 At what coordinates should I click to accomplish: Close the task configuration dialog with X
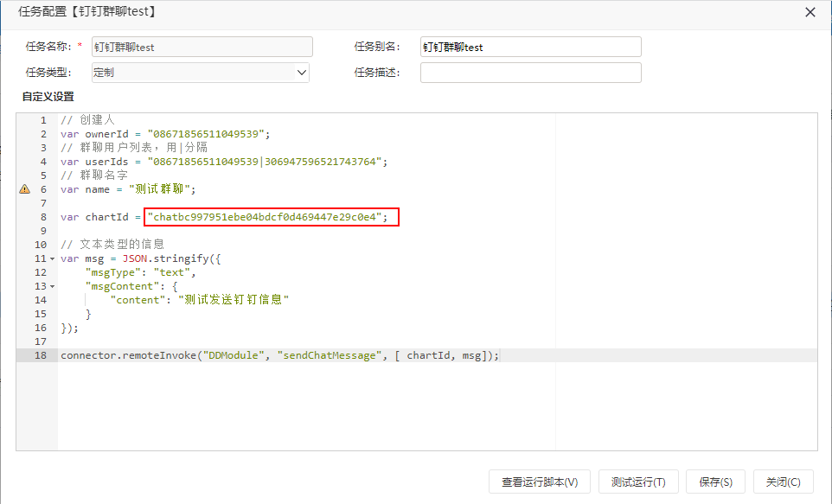(x=810, y=12)
